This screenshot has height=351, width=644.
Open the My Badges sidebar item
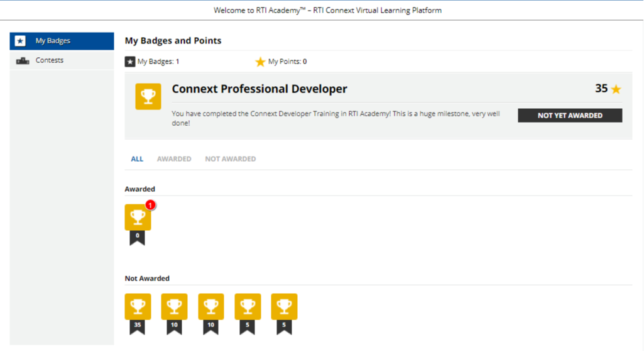pyautogui.click(x=53, y=41)
